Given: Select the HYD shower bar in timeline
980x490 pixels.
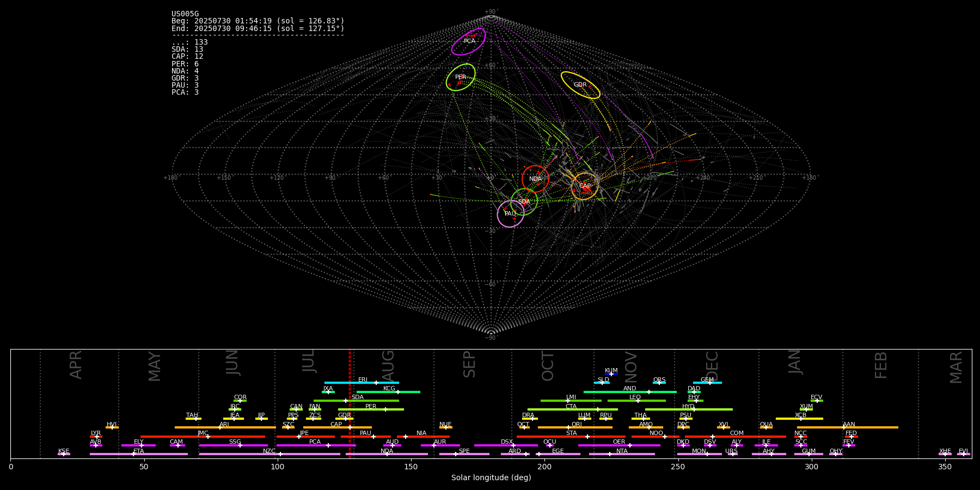Looking at the screenshot, I should 689,409.
